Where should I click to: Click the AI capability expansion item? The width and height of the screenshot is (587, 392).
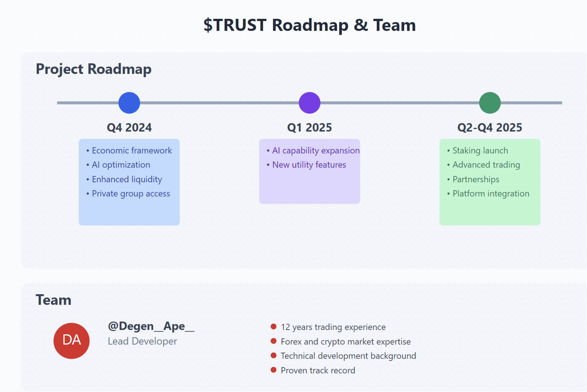pos(316,151)
